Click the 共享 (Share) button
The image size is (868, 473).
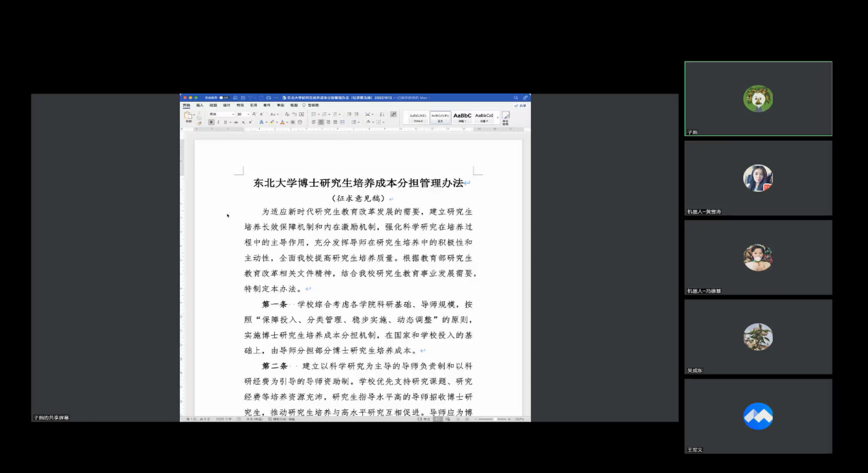521,105
